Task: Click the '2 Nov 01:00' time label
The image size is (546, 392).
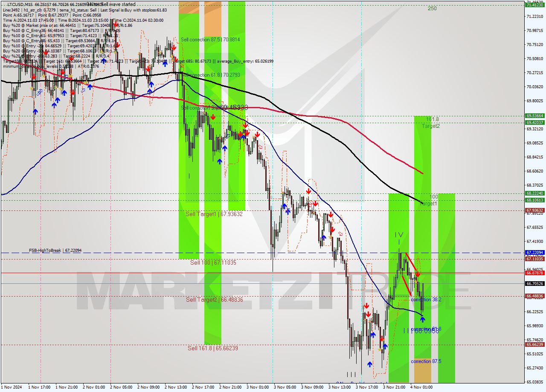Action: point(94,387)
